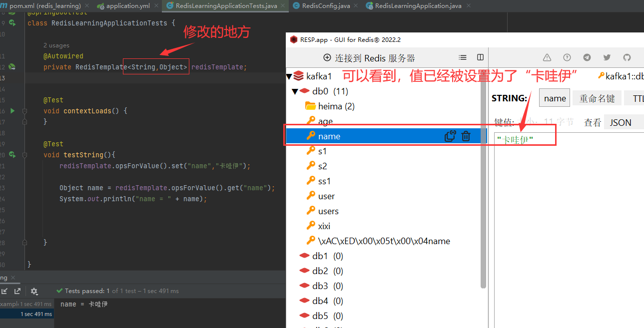This screenshot has width=644, height=328.
Task: Click the connect to Redis server button
Action: tap(369, 58)
